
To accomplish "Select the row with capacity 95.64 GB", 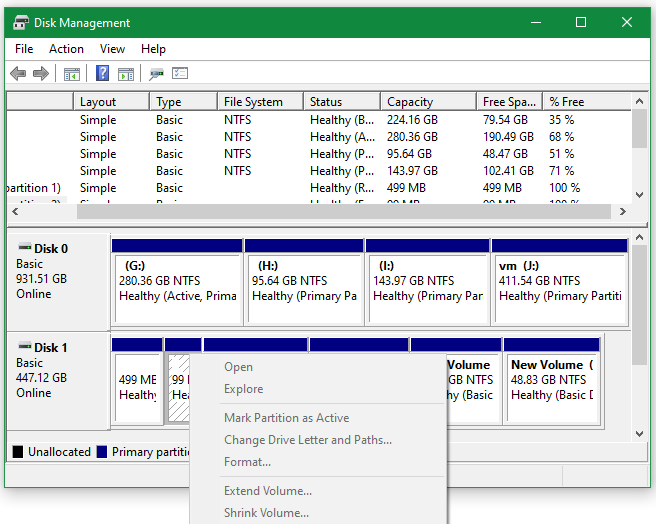I will [x=319, y=154].
